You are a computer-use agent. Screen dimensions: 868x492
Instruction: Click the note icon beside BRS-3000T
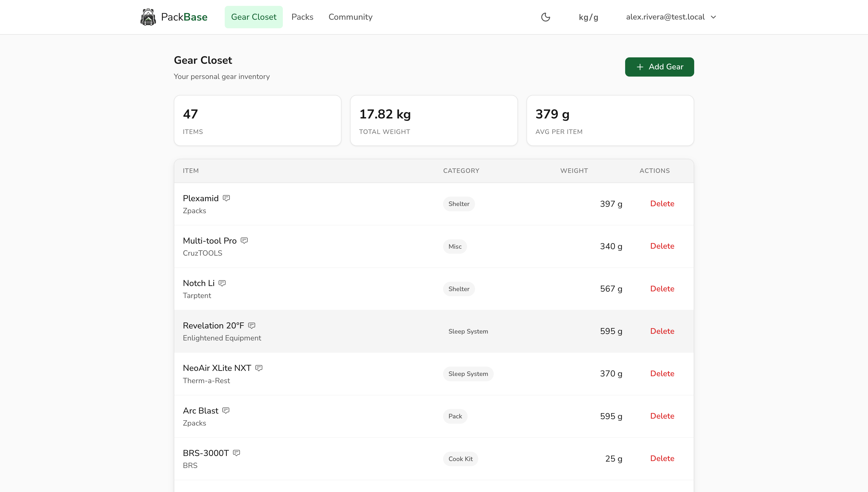coord(236,453)
